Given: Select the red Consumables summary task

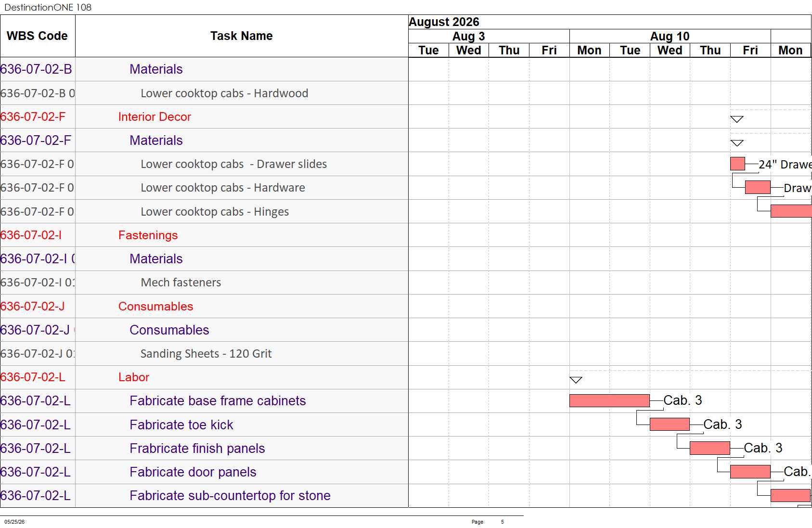Looking at the screenshot, I should point(156,307).
